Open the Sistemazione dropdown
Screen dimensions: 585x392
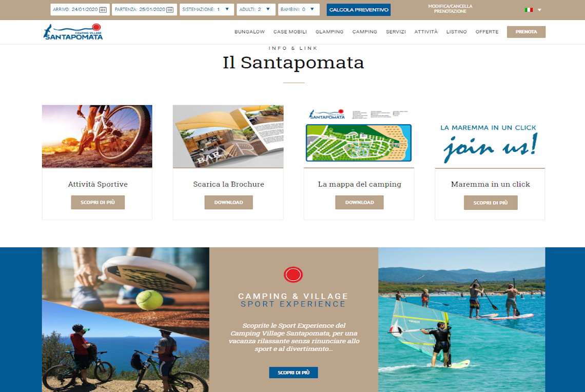[207, 9]
